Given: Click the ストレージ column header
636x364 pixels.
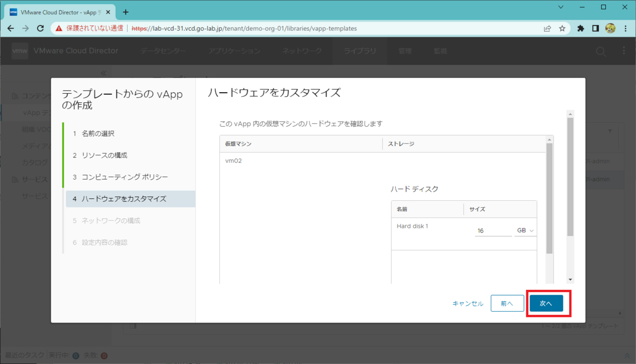Looking at the screenshot, I should (463, 144).
